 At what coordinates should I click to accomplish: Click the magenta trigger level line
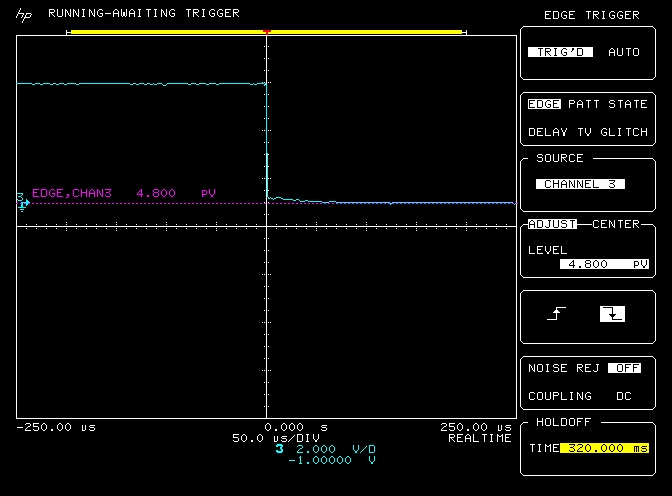coord(267,204)
